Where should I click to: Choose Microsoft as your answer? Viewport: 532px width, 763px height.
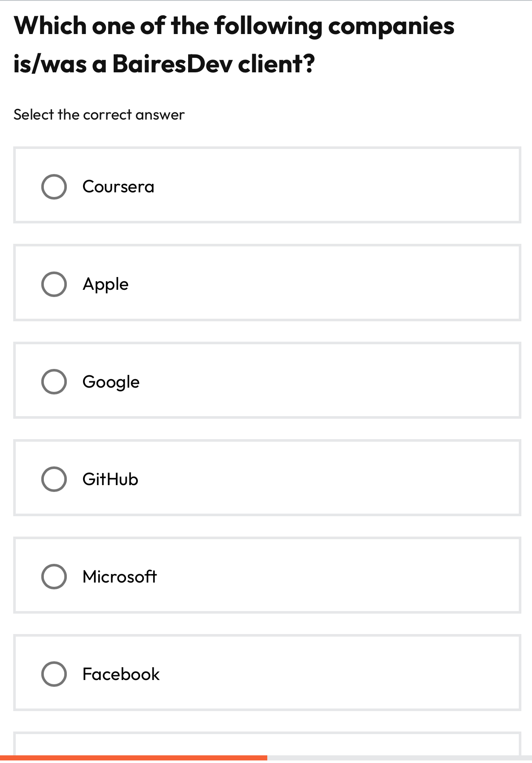[120, 576]
